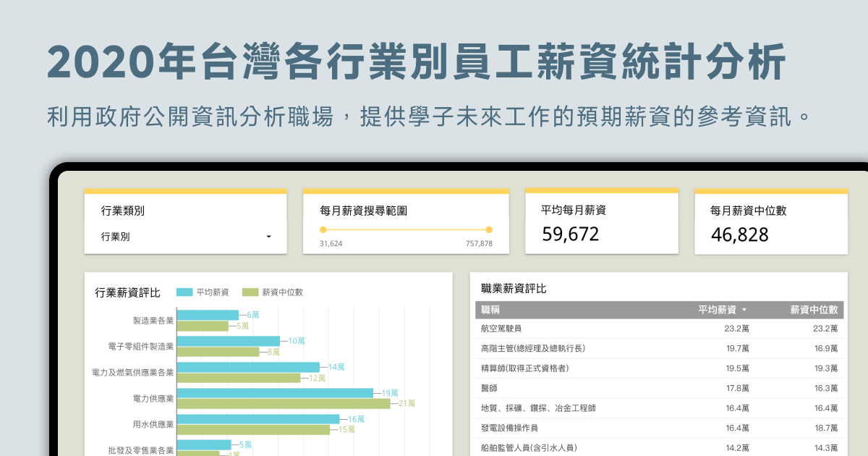Screen dimensions: 868x456
Task: Select row 發電設備操作員
Action: pos(659,428)
